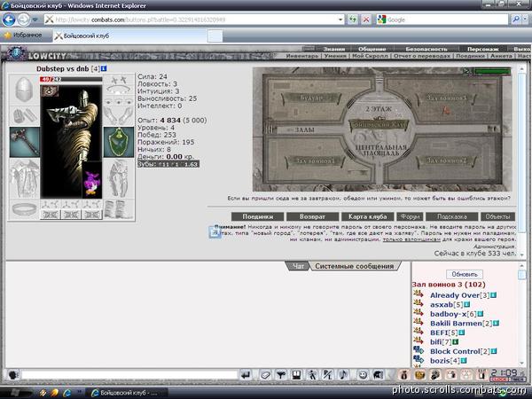This screenshot has width=532, height=399.
Task: Open the Инвентарь submenu link
Action: [302, 56]
